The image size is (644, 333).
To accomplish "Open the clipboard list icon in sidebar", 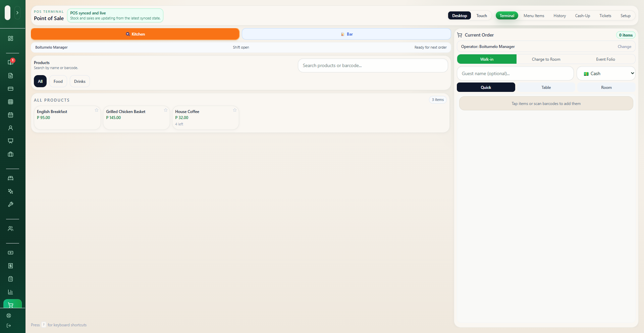I will tap(10, 279).
